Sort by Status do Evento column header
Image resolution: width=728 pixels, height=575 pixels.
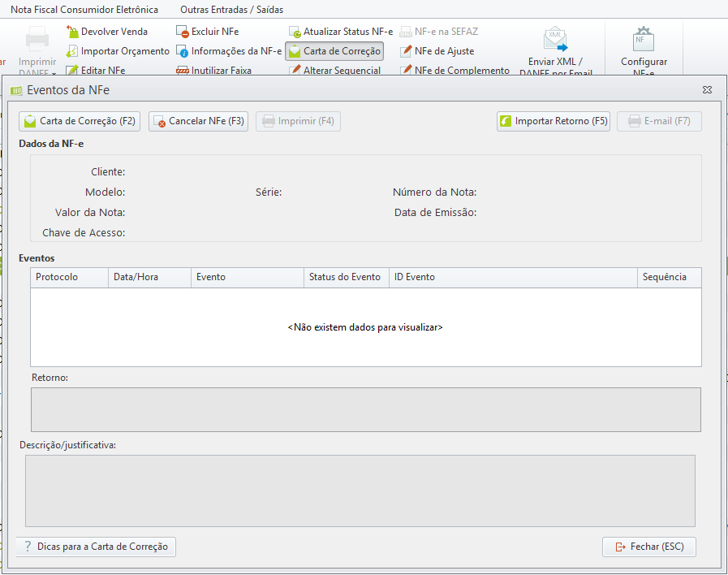point(347,277)
